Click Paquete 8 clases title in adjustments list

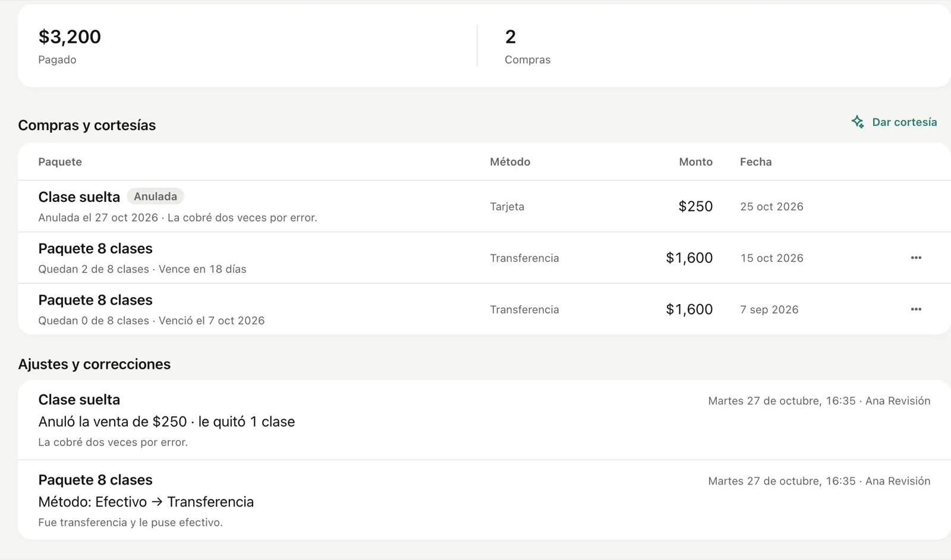(95, 480)
